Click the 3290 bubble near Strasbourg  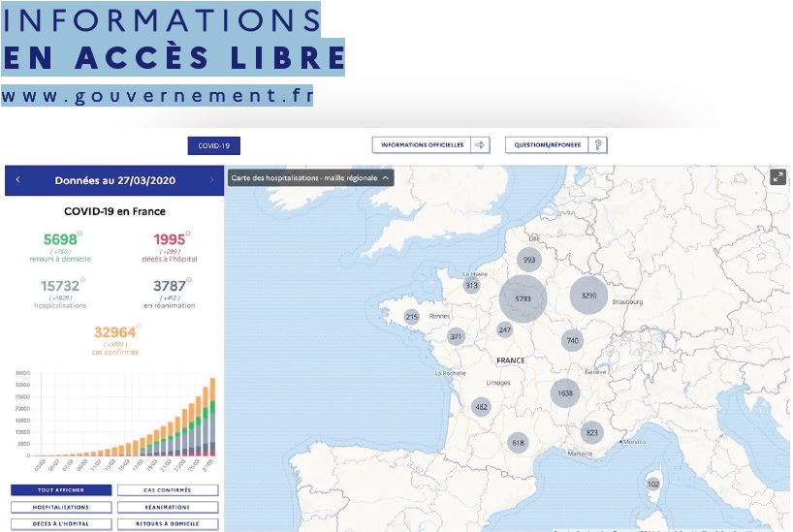click(x=588, y=296)
